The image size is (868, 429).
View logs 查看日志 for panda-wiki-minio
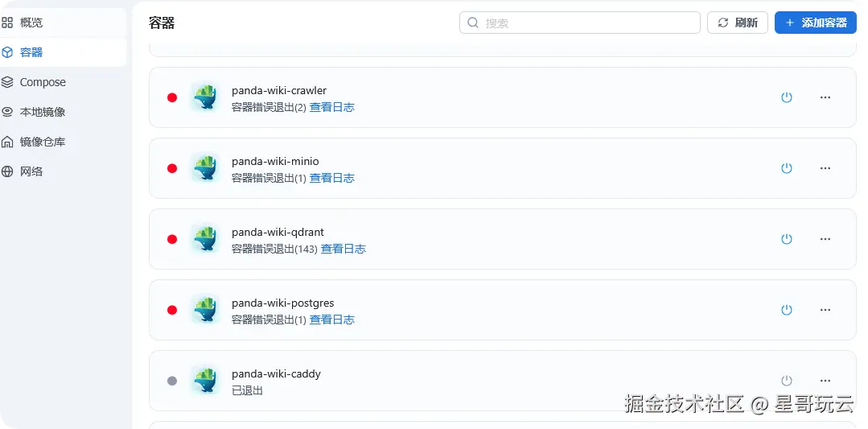tap(331, 178)
